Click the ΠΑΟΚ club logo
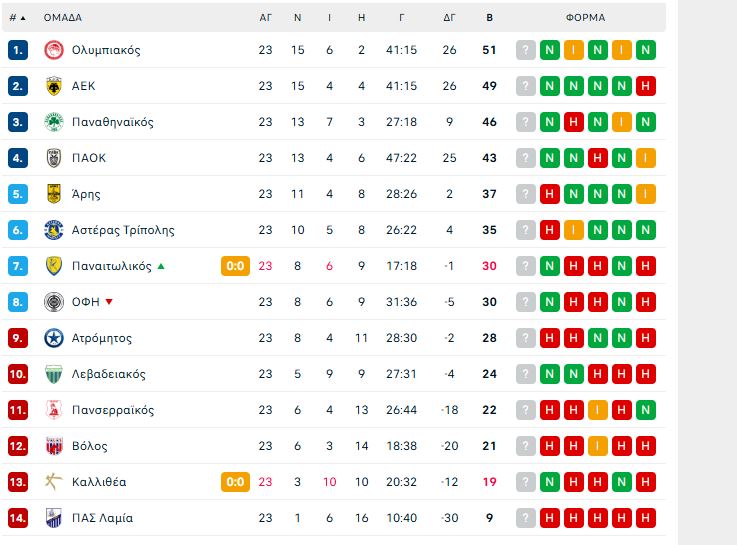Image resolution: width=737 pixels, height=545 pixels. [54, 158]
